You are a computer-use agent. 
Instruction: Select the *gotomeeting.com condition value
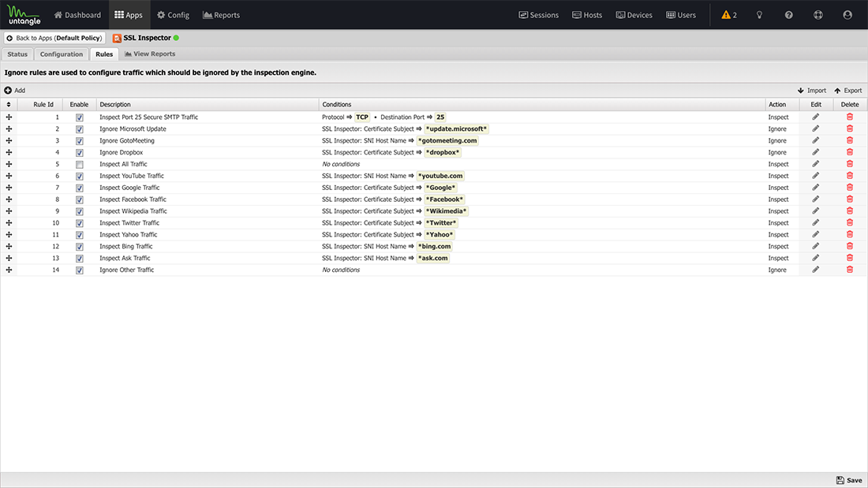pyautogui.click(x=447, y=140)
